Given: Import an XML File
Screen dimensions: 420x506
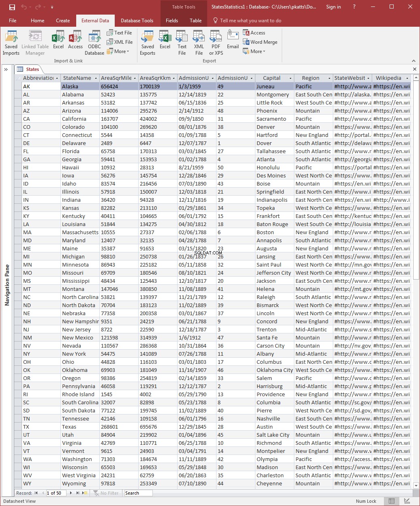Looking at the screenshot, I should [120, 42].
